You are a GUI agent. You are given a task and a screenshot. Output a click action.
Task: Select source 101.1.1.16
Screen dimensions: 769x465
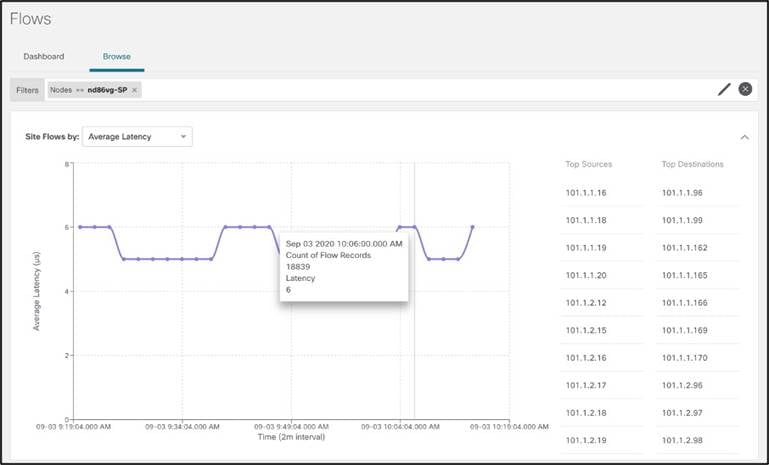[x=586, y=193]
